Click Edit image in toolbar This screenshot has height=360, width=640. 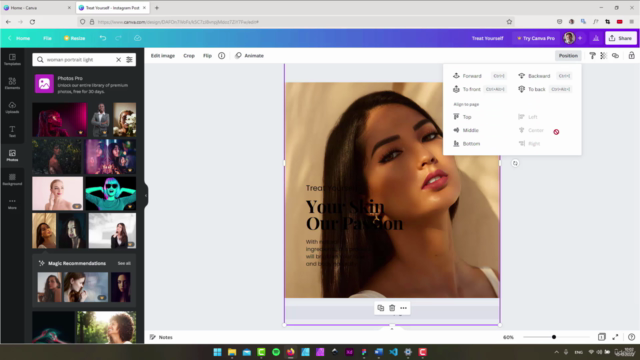[x=163, y=56]
